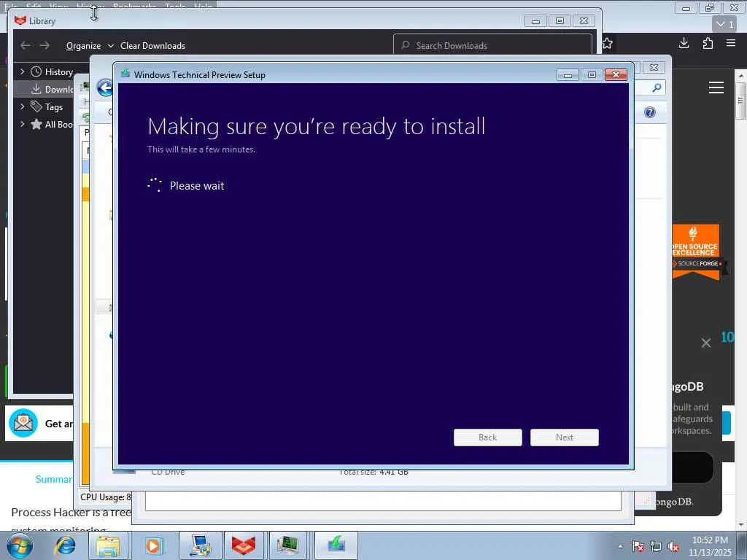Open the browser Extensions puzzle icon
This screenshot has height=560, width=747.
point(708,43)
